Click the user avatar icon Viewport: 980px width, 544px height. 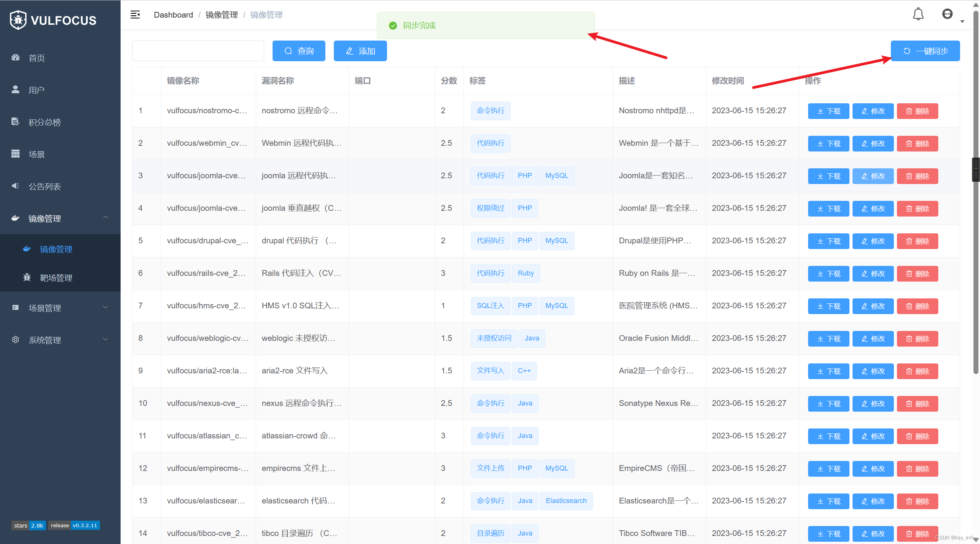947,14
